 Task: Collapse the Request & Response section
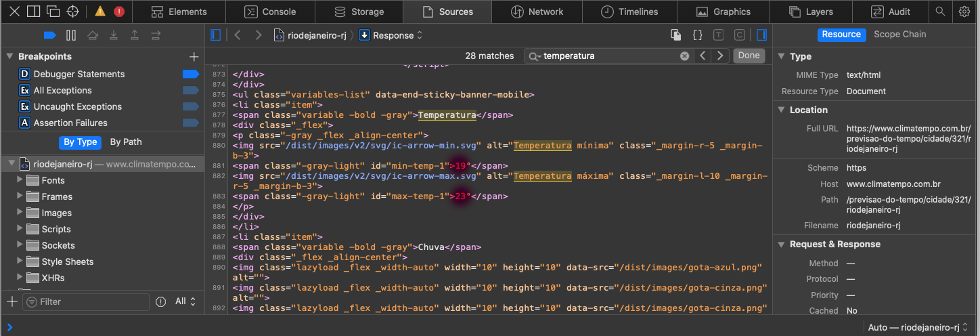point(781,244)
